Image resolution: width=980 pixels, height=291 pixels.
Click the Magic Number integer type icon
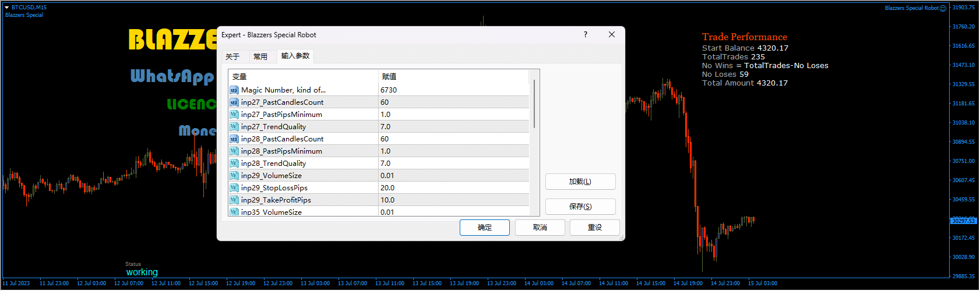click(x=234, y=90)
